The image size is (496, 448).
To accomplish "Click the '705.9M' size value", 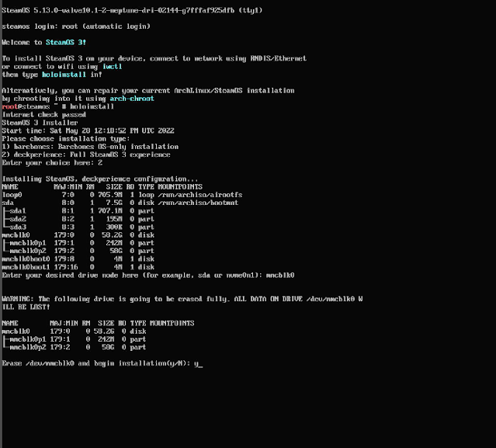I will coord(110,195).
